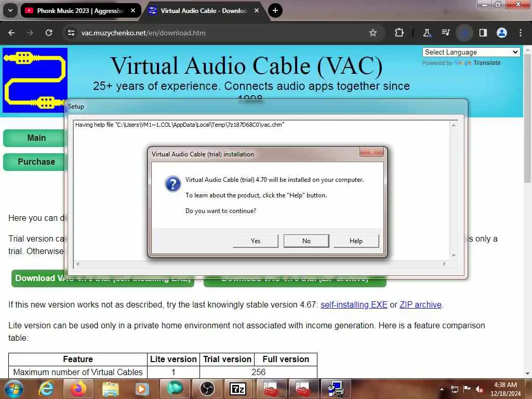
Task: Open the setup computer icon in taskbar
Action: coord(335,389)
